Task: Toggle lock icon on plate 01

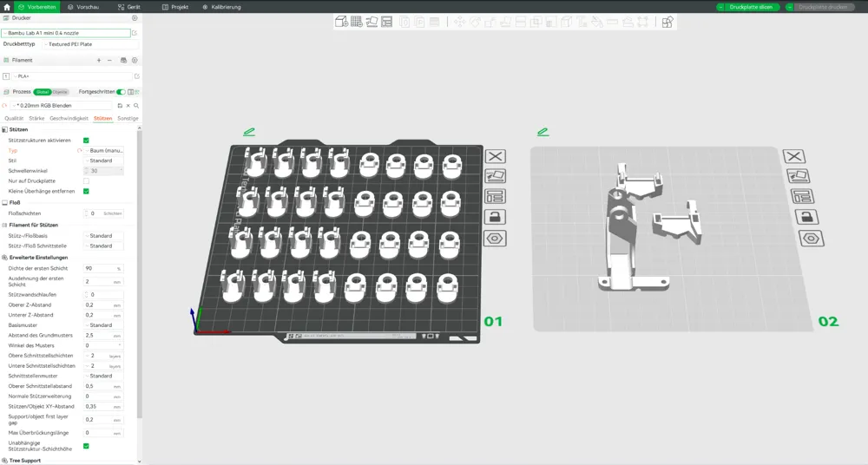Action: click(495, 217)
